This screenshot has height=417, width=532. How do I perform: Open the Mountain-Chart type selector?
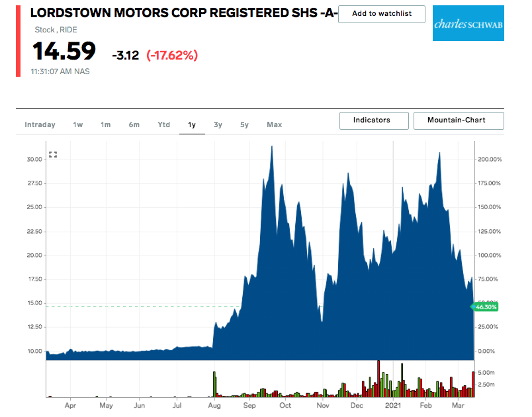point(459,120)
